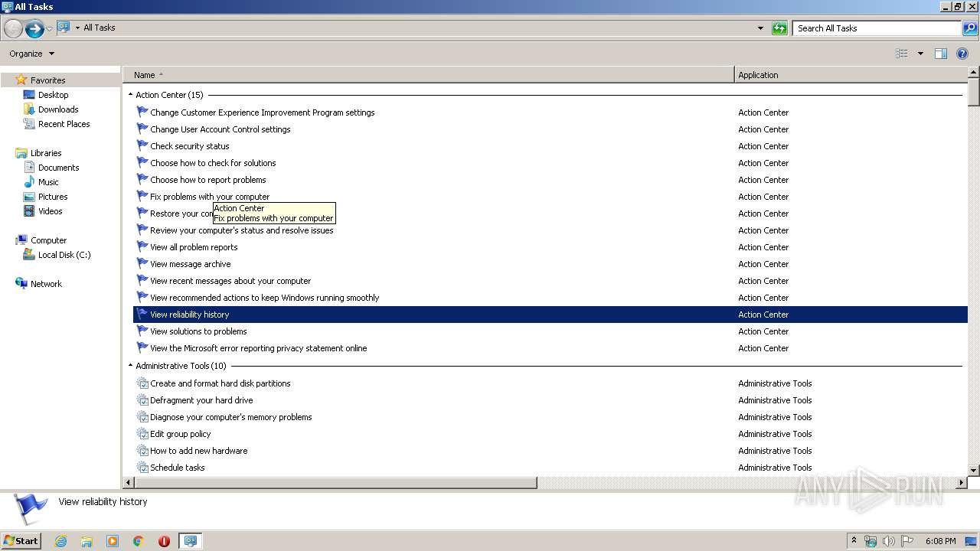Click flag icon for View reliability history

[x=142, y=314]
